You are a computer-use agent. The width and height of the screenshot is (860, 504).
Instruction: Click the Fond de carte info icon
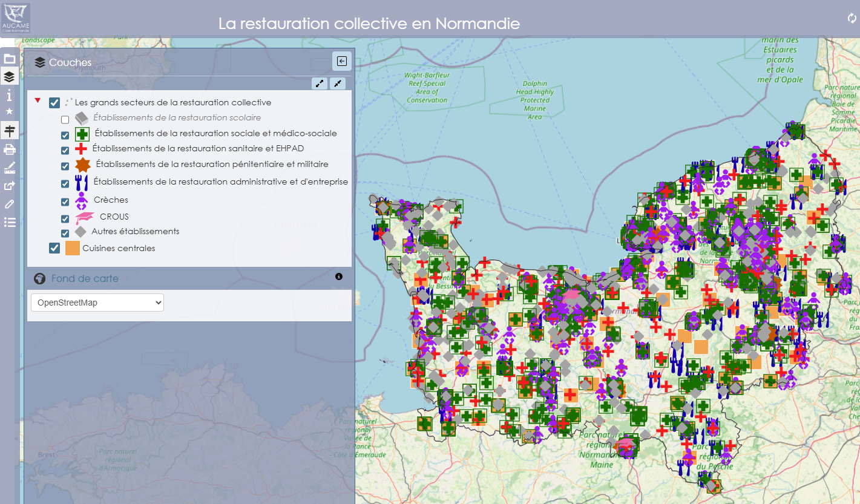point(339,277)
